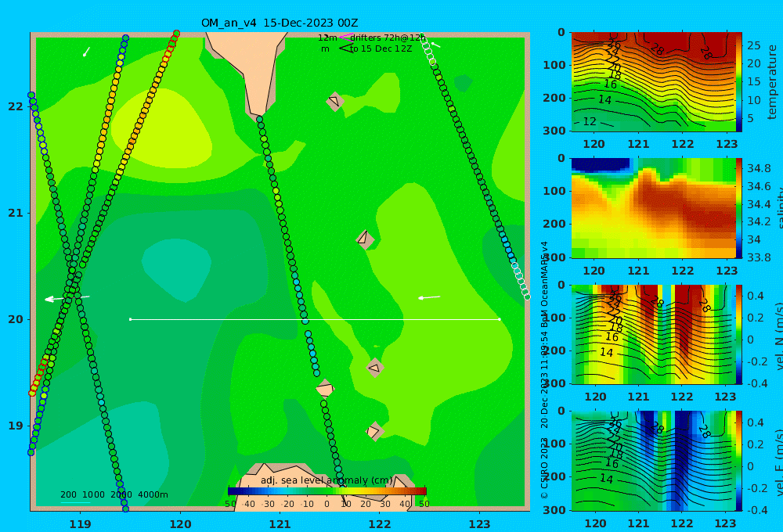
Task: Click the small white arrow in upper-left map
Action: pyautogui.click(x=86, y=52)
